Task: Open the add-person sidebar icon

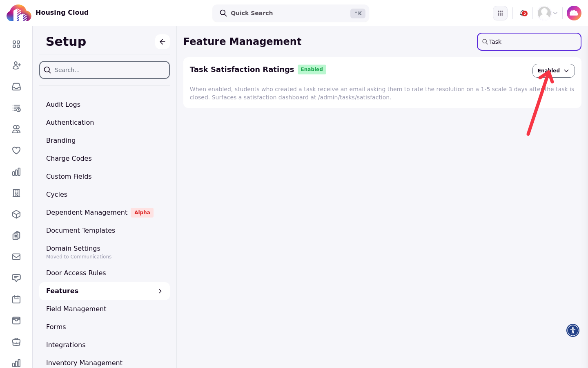Action: (x=16, y=65)
